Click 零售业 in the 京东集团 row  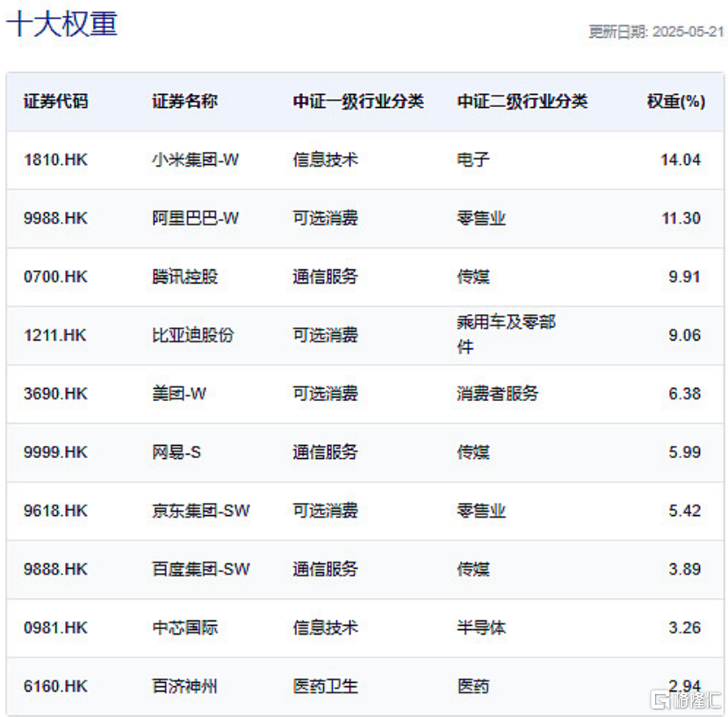(x=481, y=511)
